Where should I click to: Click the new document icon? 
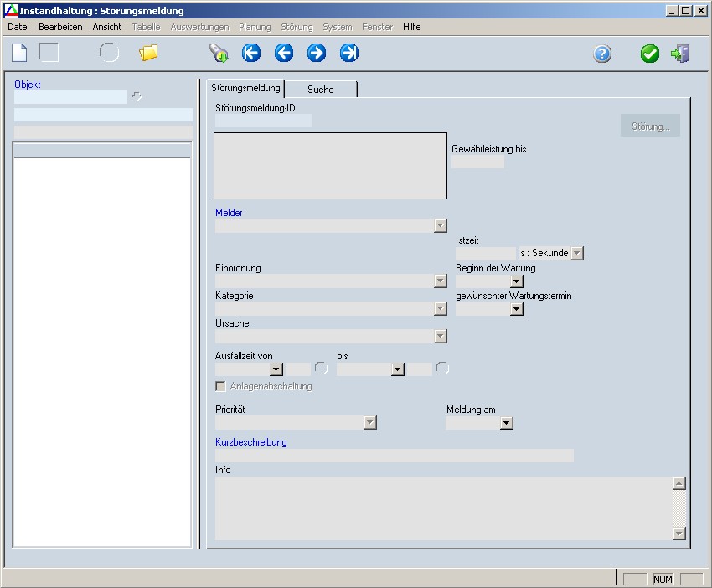pyautogui.click(x=18, y=53)
